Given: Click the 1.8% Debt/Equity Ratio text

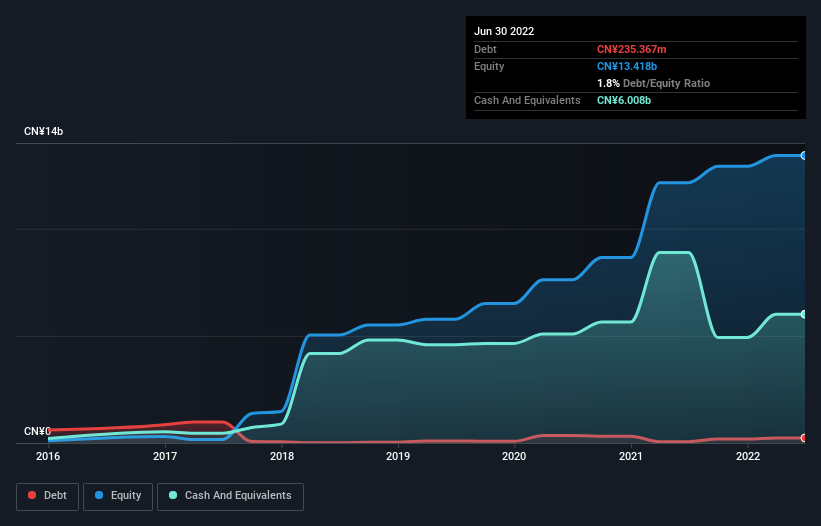Looking at the screenshot, I should tap(653, 83).
